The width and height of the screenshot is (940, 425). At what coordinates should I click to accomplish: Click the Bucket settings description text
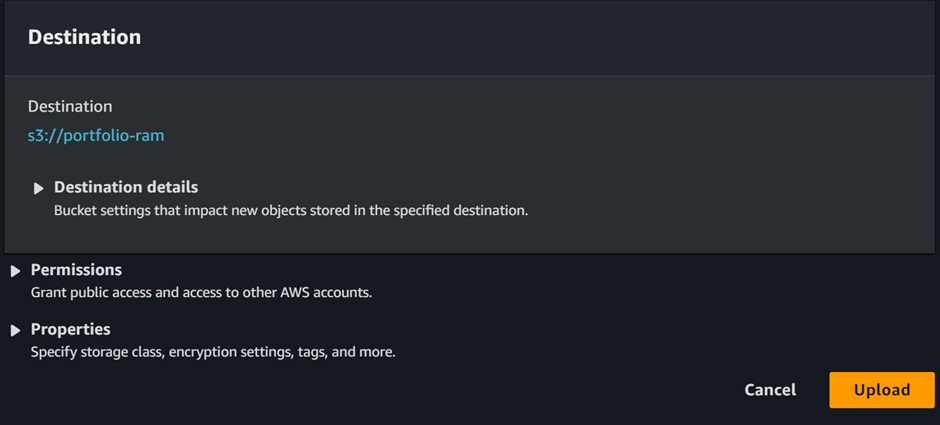291,211
